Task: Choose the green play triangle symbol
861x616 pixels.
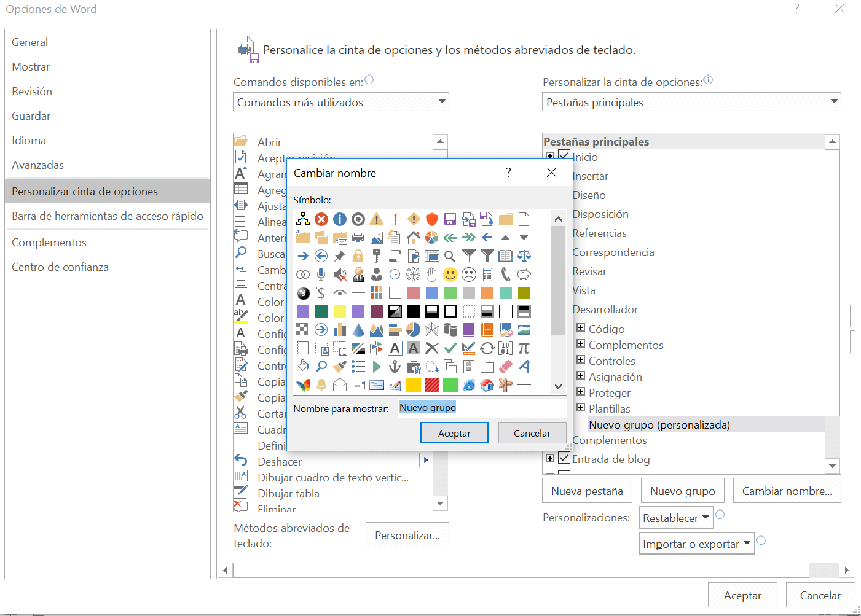Action: (377, 367)
